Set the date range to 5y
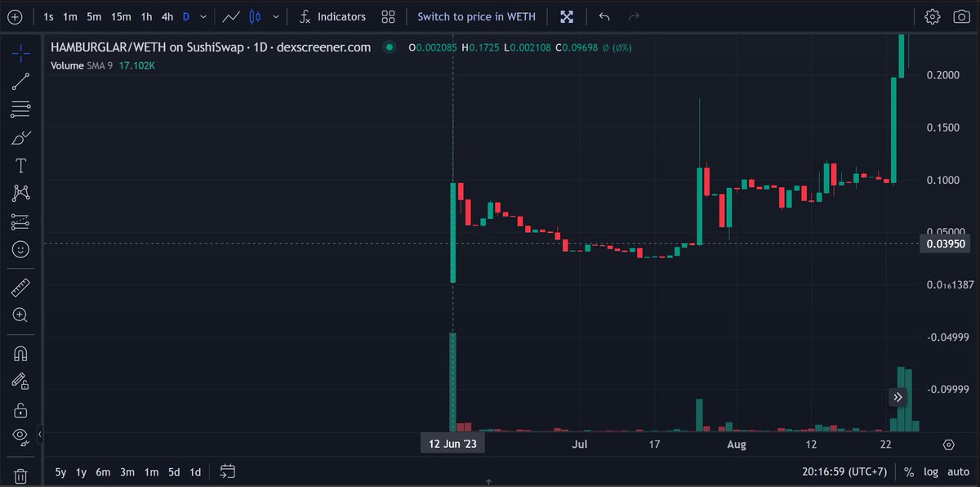 coord(61,471)
